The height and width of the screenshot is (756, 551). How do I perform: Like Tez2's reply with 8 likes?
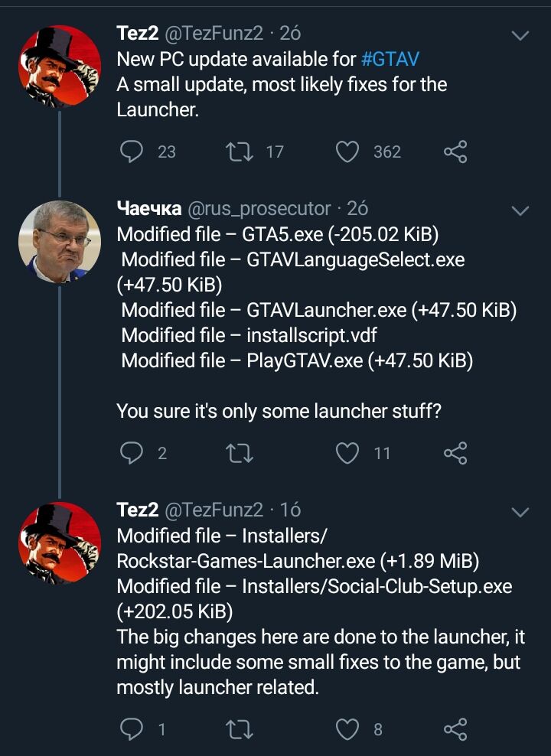[348, 729]
